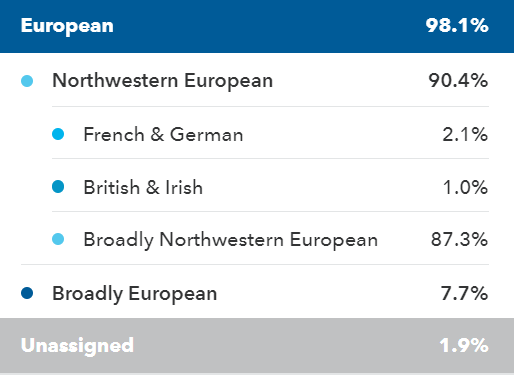This screenshot has height=375, width=514.
Task: Click the 1.0% British & Irish value
Action: 465,187
